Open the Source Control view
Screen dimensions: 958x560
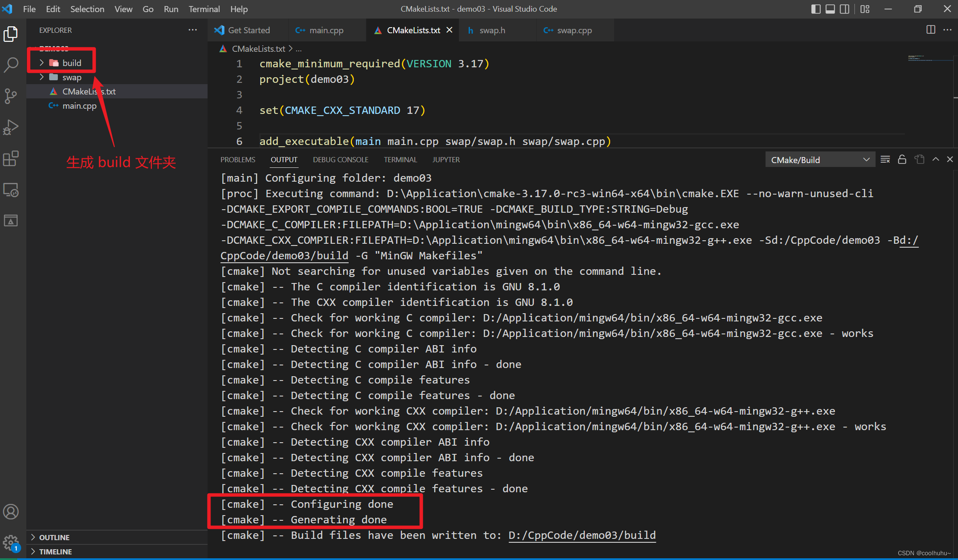coord(11,96)
